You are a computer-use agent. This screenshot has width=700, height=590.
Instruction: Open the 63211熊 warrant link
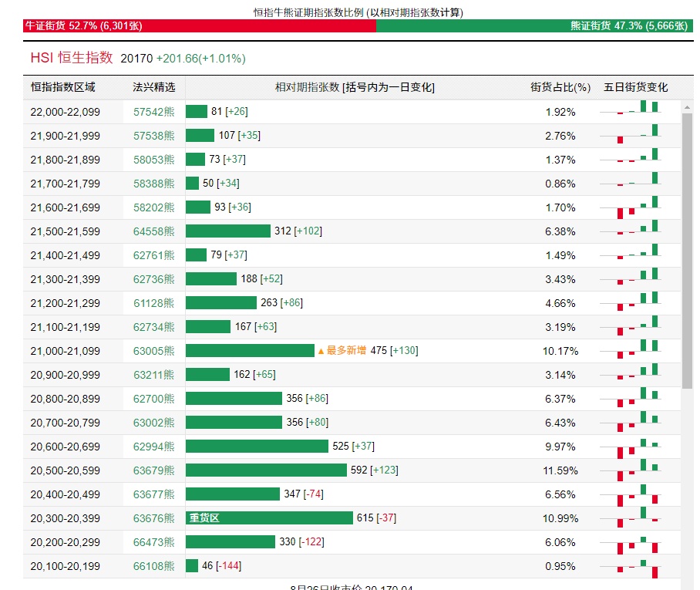coord(153,375)
